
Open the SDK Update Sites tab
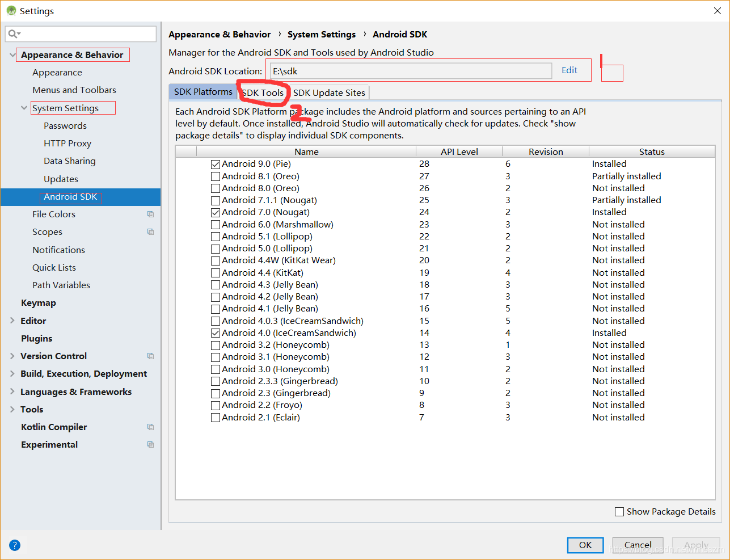tap(329, 92)
